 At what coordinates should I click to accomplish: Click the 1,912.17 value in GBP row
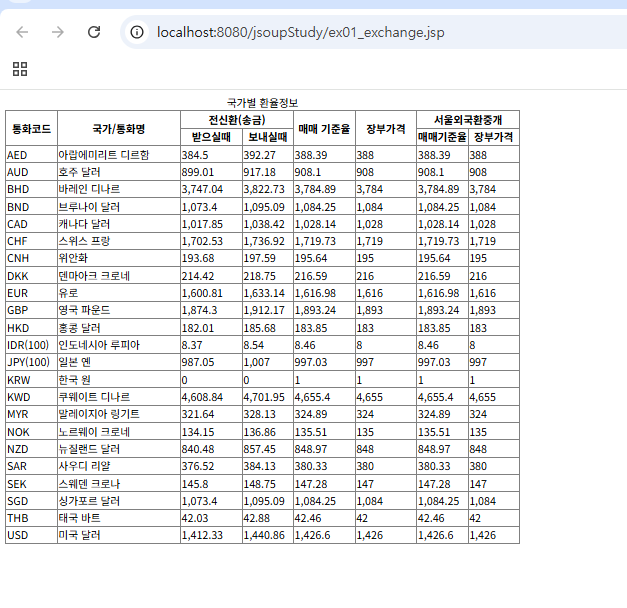click(x=264, y=310)
